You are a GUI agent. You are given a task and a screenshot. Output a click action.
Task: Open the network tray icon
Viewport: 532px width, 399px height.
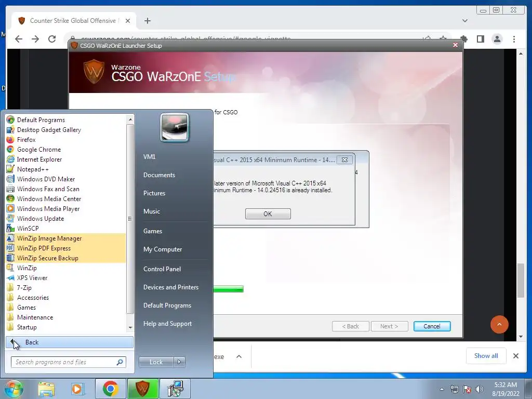pos(454,389)
